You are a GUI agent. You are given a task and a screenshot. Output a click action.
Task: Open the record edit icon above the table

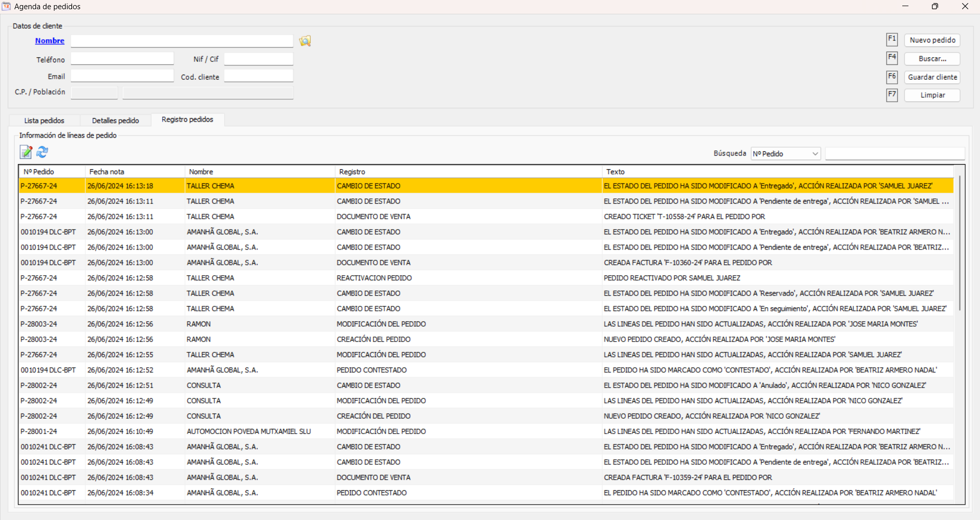point(26,152)
